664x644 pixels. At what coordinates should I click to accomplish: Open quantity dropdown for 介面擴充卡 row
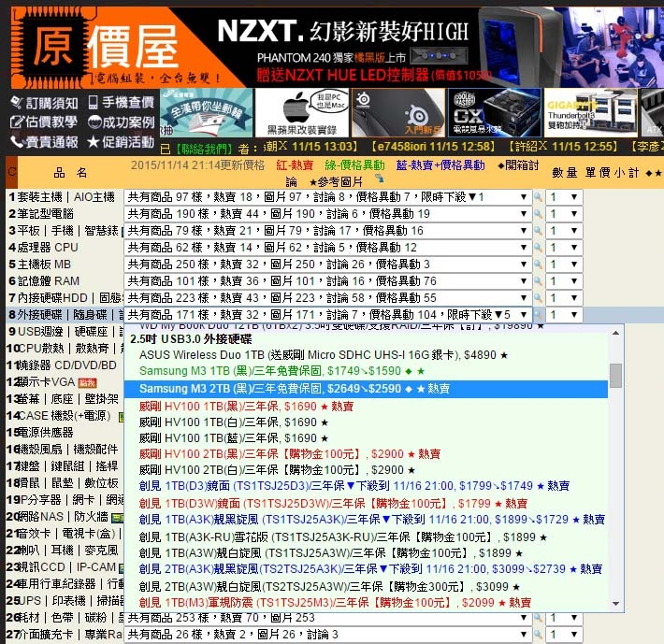[x=564, y=635]
